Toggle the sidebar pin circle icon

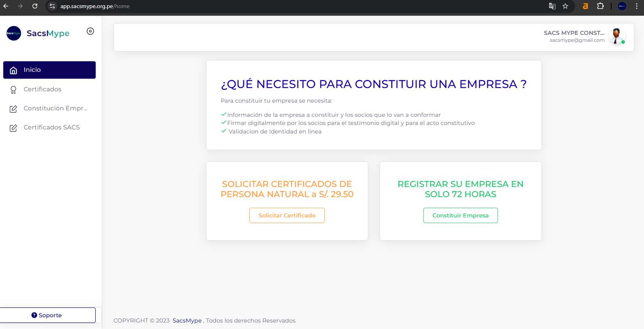tap(90, 31)
